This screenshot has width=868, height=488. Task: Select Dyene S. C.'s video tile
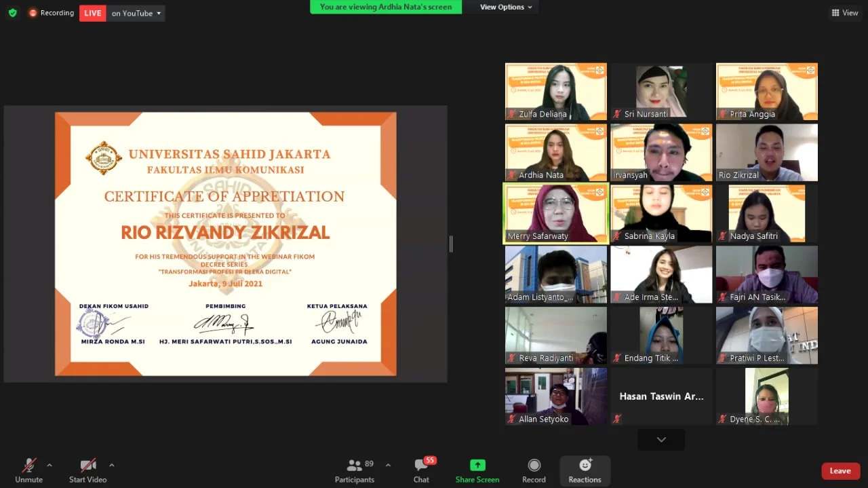tap(767, 396)
